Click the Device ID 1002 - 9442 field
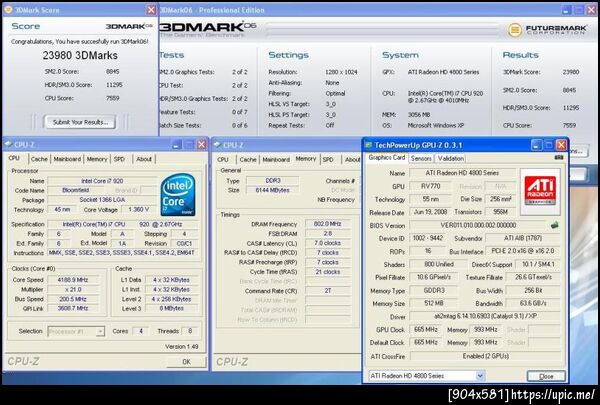 (x=427, y=238)
